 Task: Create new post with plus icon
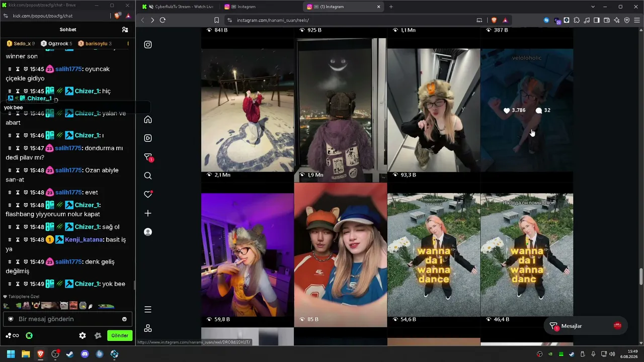(x=148, y=213)
